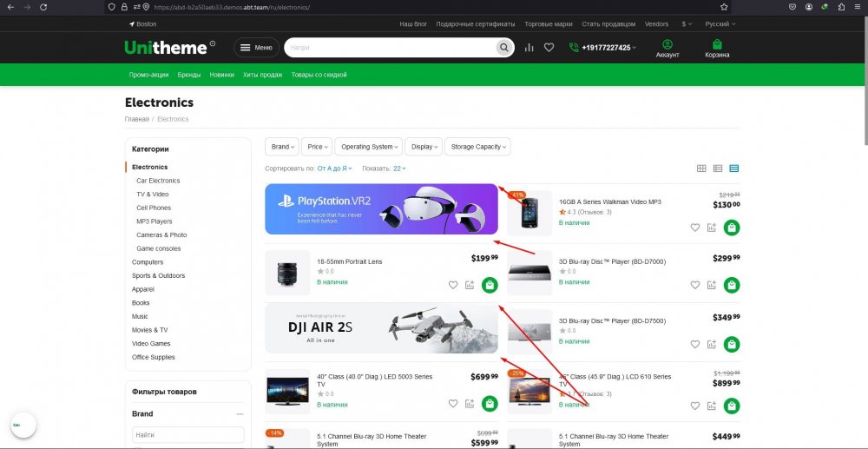Viewport: 868px width, 449px height.
Task: Open the Аккаунт account icon
Action: (667, 48)
